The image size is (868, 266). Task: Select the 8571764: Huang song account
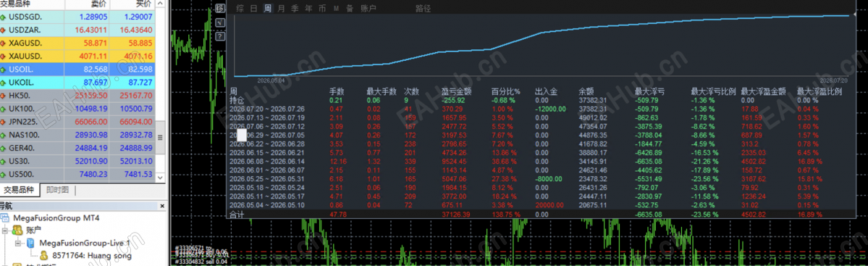click(x=92, y=255)
